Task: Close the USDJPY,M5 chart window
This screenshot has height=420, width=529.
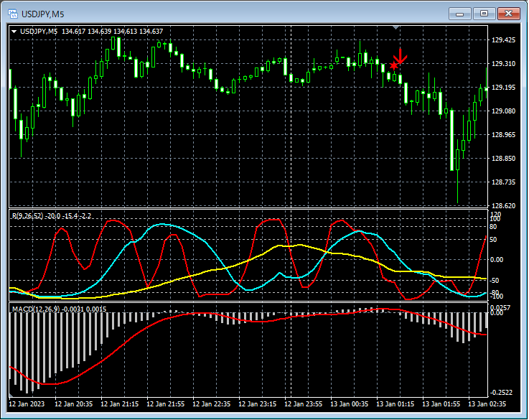Action: coord(510,13)
